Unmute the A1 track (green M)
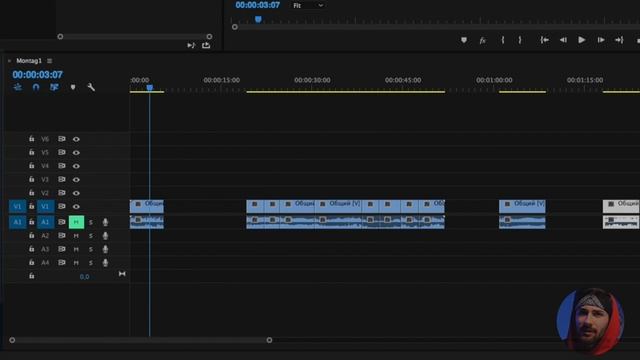 tap(76, 222)
